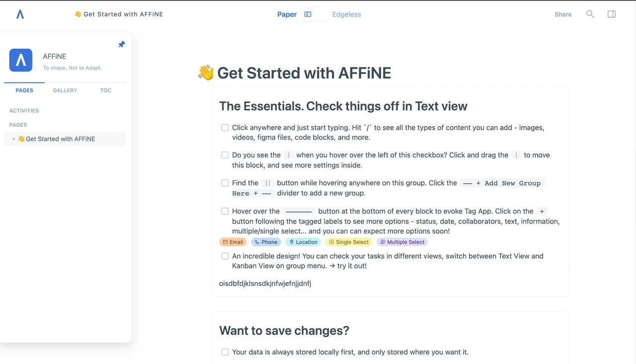Toggle the right side panel icon
Screen dimensions: 636x364
click(x=612, y=14)
